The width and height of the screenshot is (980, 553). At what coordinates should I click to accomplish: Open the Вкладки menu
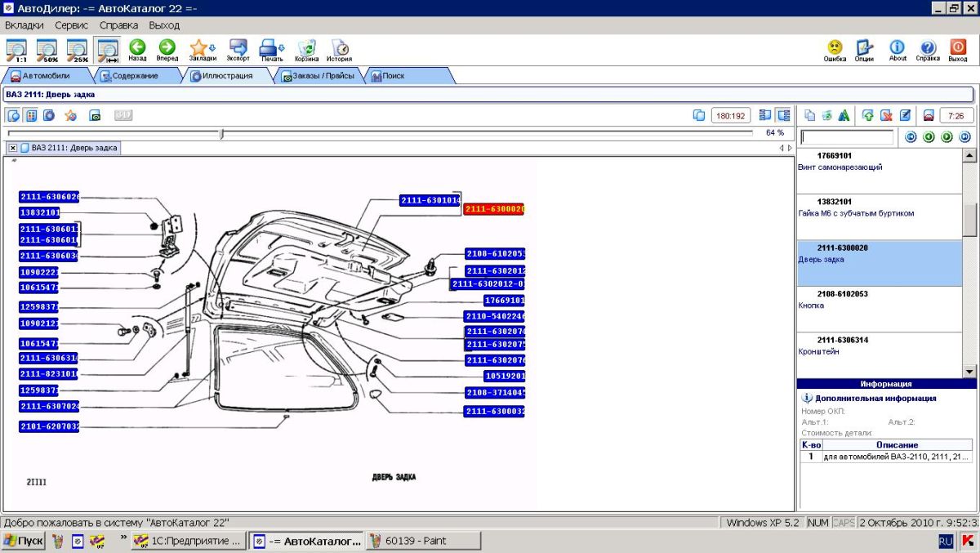pyautogui.click(x=24, y=25)
